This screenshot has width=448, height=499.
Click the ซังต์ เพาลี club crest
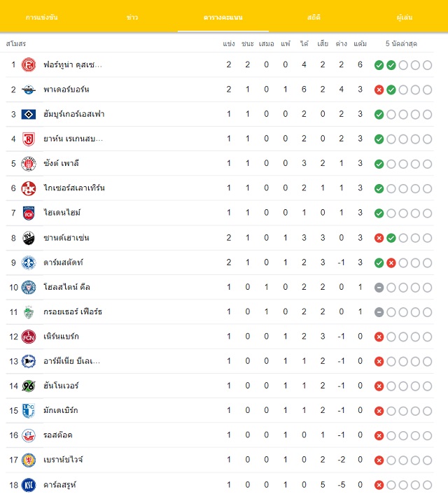pos(28,164)
